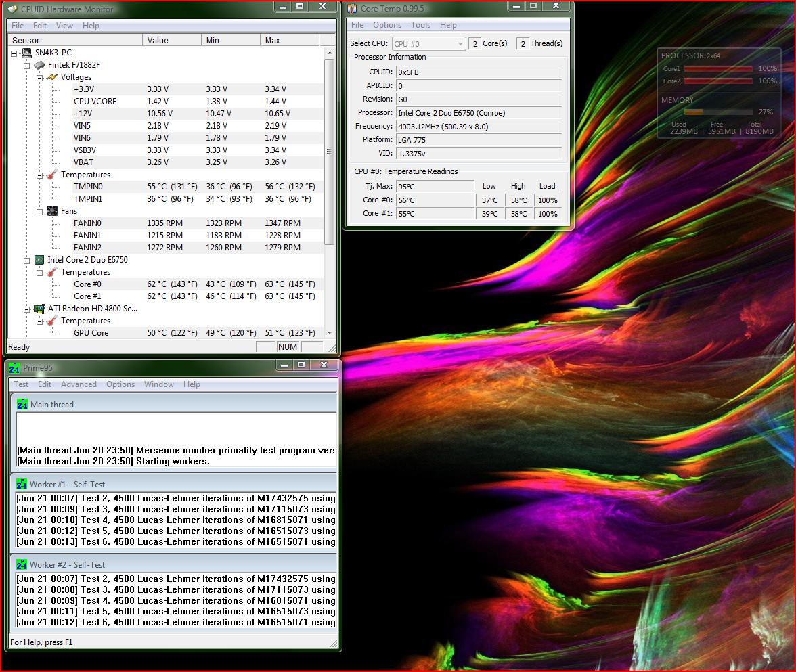Open Tools menu in Core Temp
The image size is (796, 672).
(420, 25)
